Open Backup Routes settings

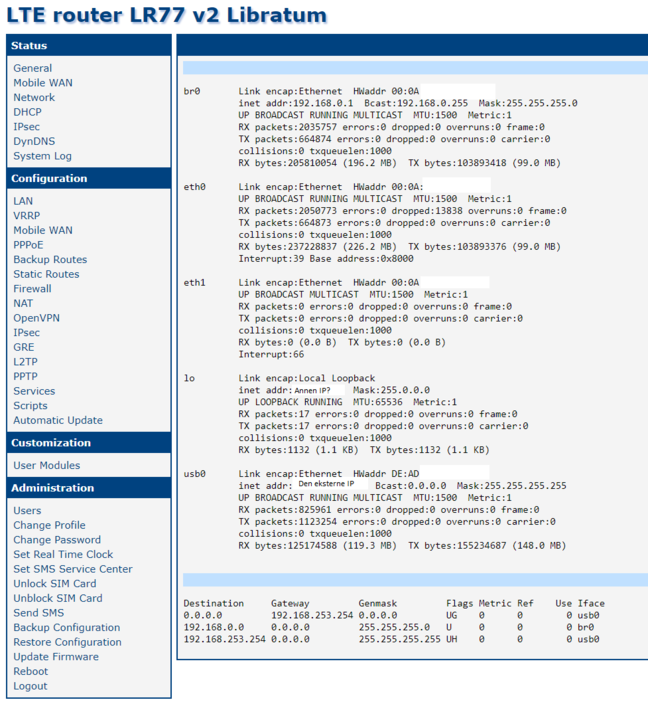tap(50, 259)
